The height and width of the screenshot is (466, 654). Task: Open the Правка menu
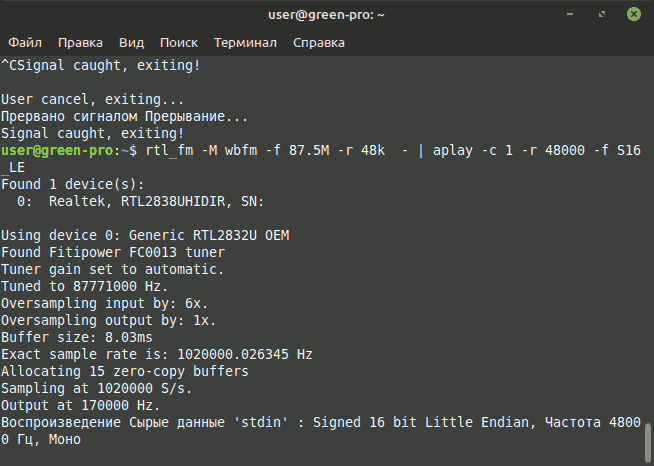(x=80, y=43)
